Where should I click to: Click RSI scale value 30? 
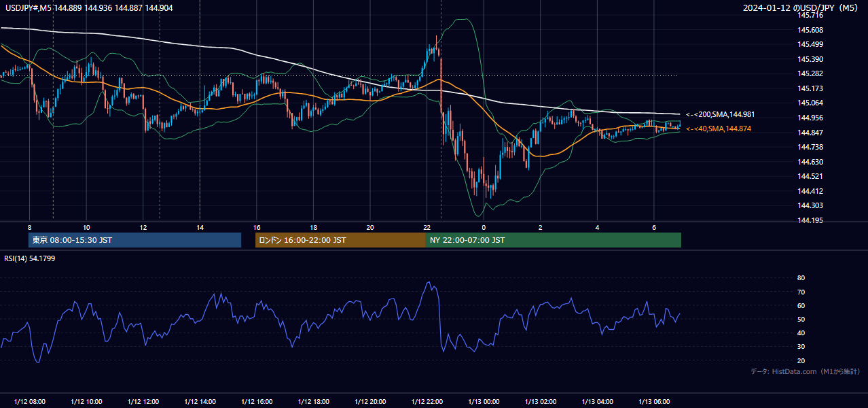[x=801, y=347]
